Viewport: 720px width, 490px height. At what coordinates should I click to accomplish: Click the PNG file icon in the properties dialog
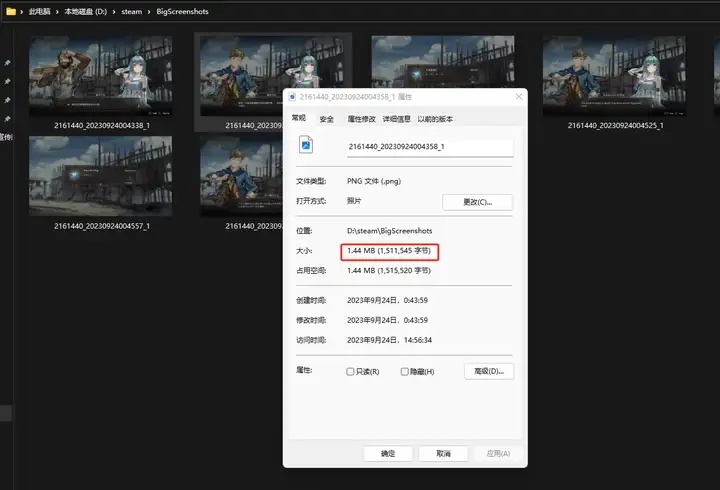click(x=306, y=146)
